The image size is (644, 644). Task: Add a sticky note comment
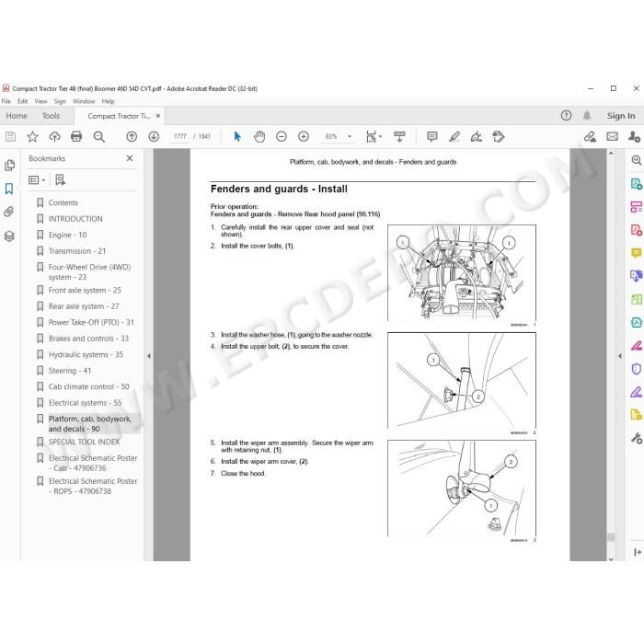pos(432,137)
